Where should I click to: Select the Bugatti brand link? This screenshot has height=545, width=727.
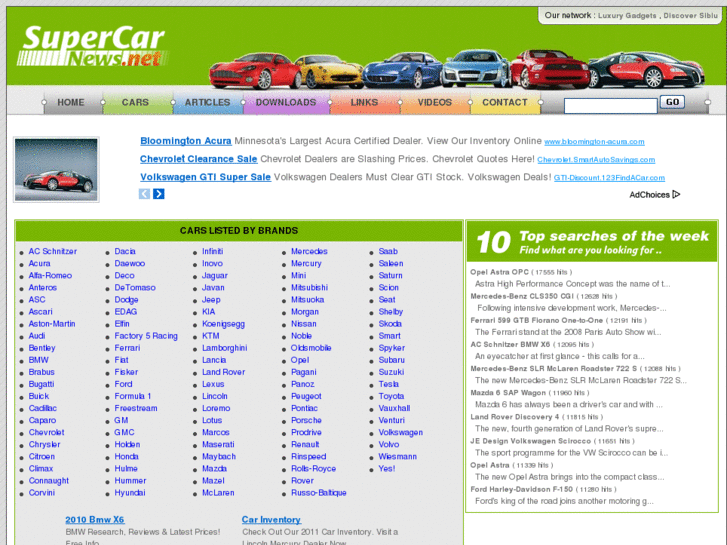coord(41,384)
